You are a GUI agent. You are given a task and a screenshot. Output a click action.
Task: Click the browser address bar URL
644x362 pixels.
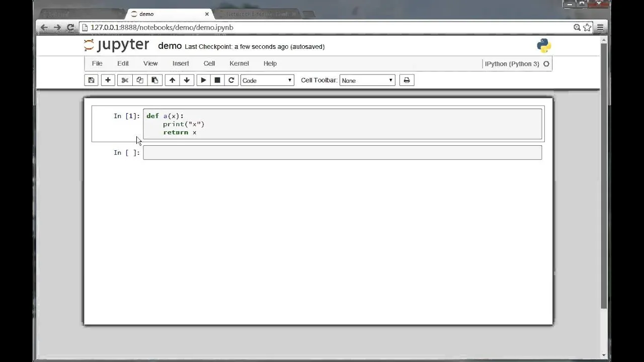pyautogui.click(x=162, y=28)
